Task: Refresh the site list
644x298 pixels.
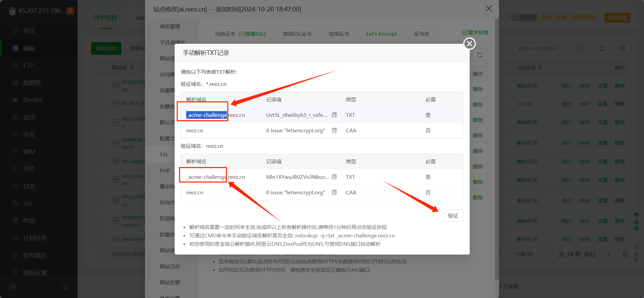Action: pos(602,48)
